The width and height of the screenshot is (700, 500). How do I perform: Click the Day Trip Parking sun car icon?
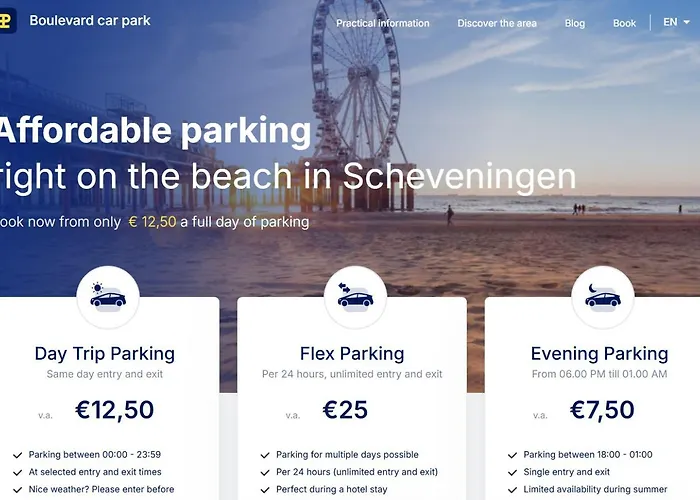point(108,297)
